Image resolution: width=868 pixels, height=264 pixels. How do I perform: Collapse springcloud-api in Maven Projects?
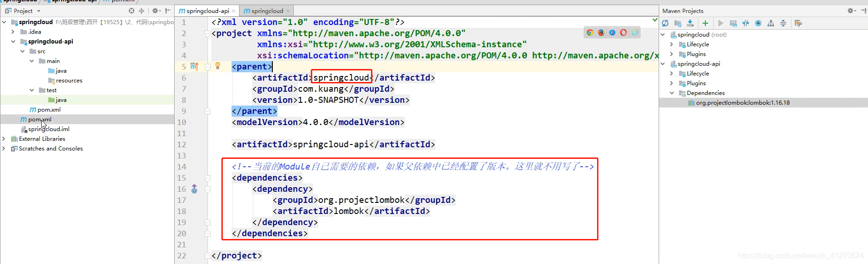(x=662, y=63)
